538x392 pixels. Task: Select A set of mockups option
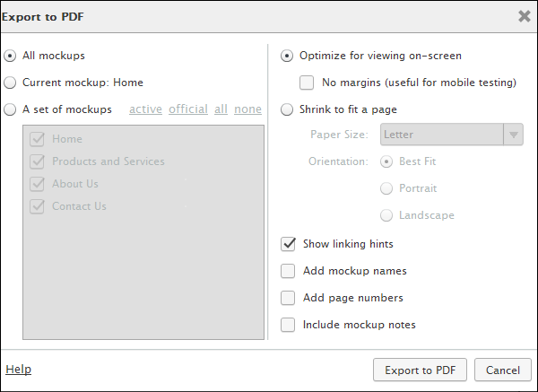pyautogui.click(x=10, y=109)
